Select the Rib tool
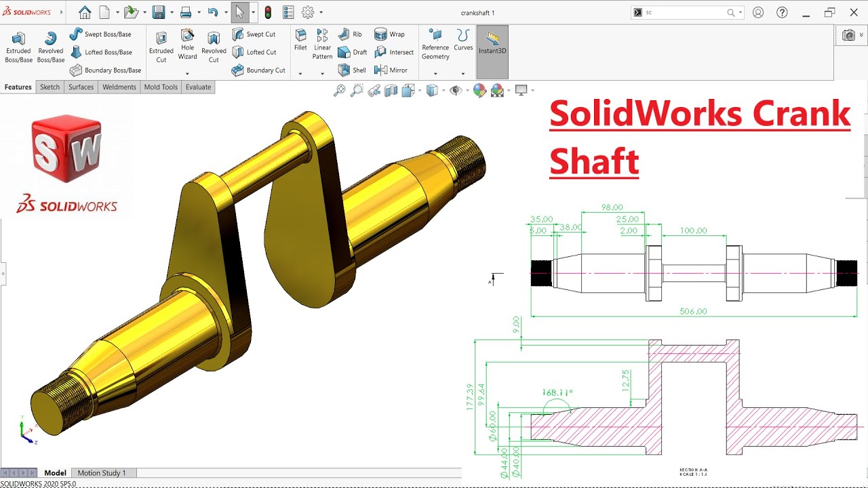868x488 pixels. tap(350, 34)
